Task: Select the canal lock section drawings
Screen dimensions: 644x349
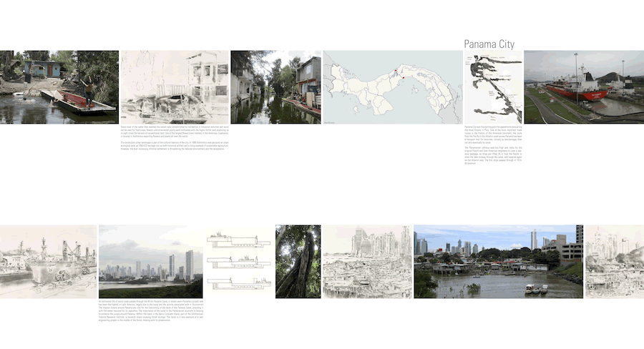Action: tap(239, 262)
